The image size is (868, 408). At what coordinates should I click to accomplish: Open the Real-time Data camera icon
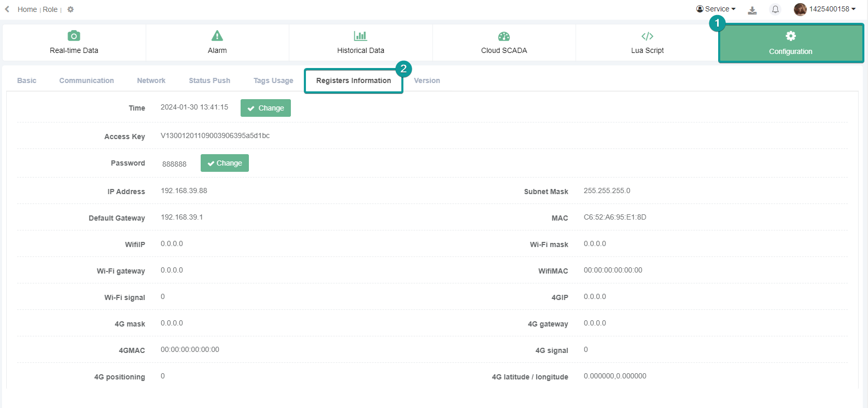point(74,36)
